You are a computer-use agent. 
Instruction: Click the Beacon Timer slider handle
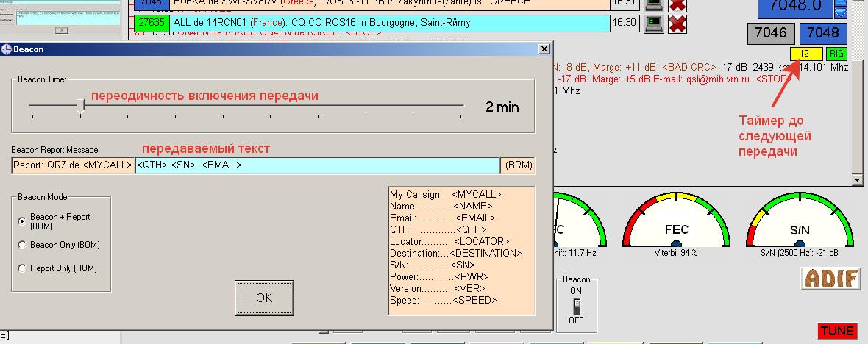(x=80, y=107)
